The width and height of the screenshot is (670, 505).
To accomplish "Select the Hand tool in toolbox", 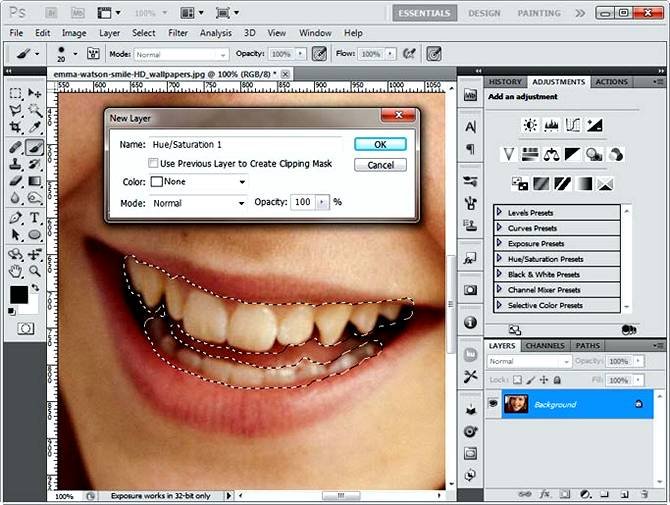I will (15, 270).
